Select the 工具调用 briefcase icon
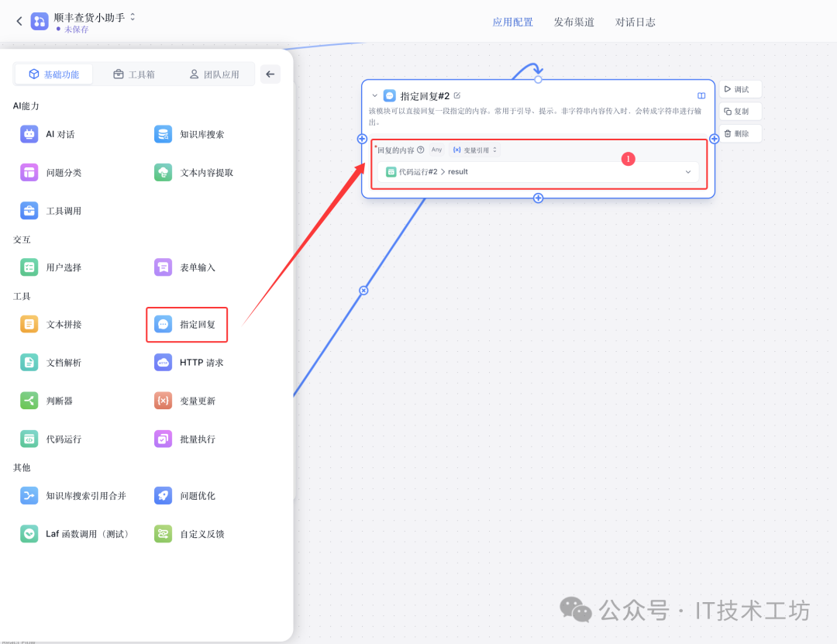The width and height of the screenshot is (837, 644). point(29,211)
